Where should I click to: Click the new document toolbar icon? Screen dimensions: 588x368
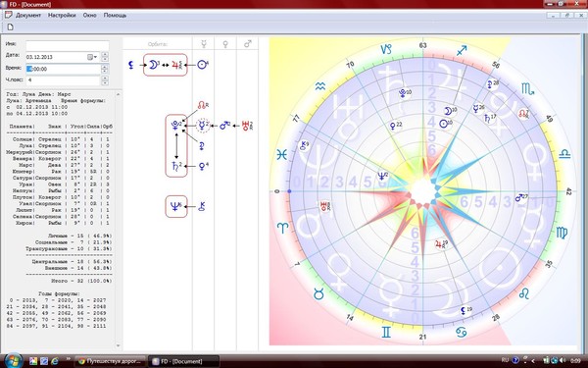point(11,27)
